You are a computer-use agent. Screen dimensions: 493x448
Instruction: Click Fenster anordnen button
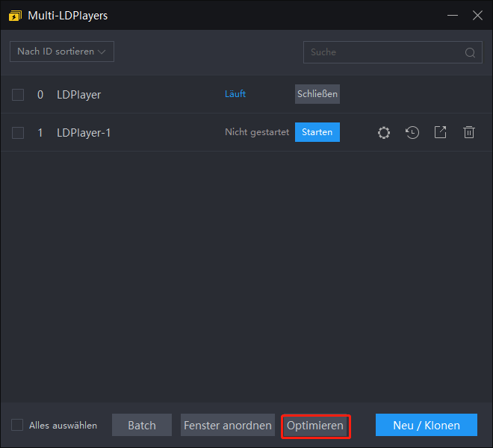228,425
